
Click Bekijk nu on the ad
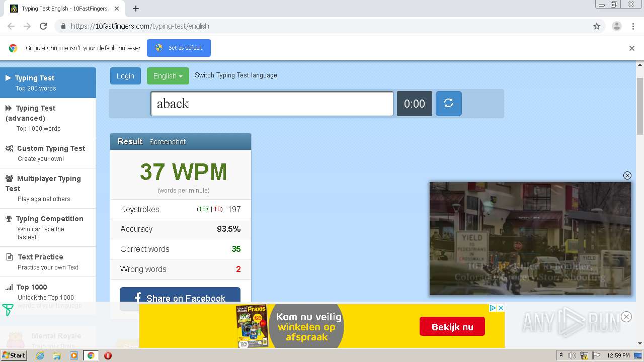point(452,327)
